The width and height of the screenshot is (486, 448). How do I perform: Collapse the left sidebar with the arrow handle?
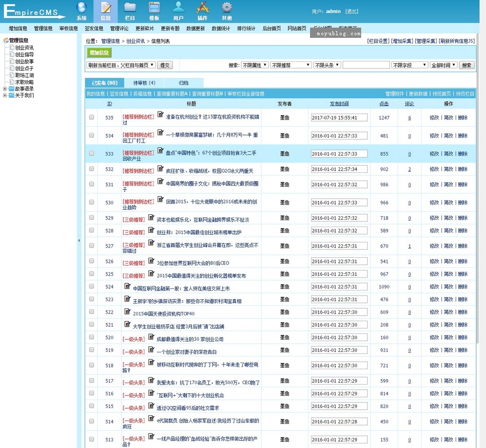click(79, 240)
